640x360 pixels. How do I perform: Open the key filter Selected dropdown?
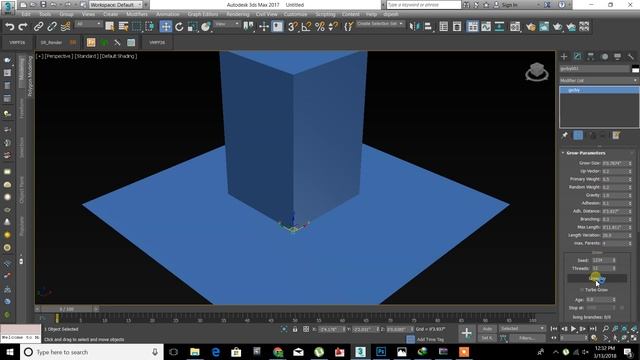click(522, 329)
